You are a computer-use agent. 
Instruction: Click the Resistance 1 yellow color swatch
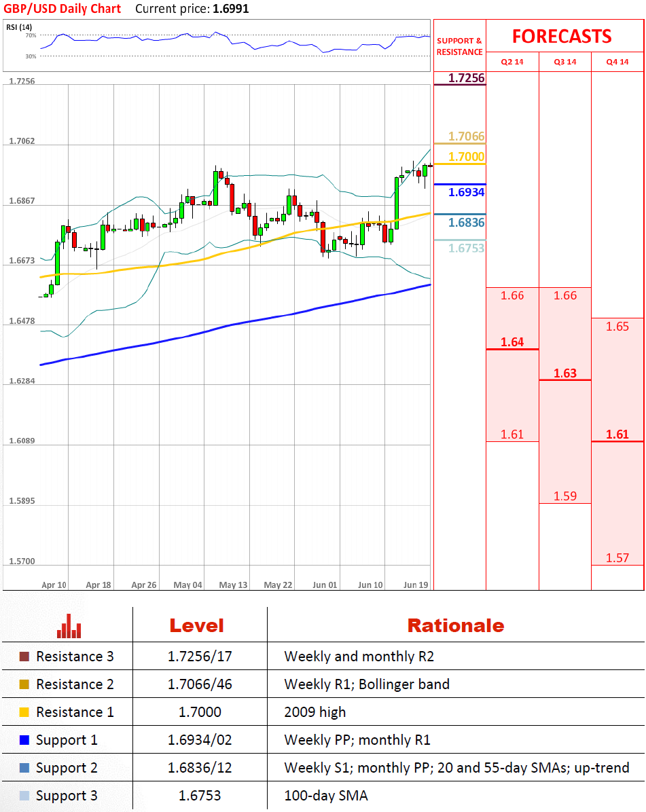click(24, 712)
